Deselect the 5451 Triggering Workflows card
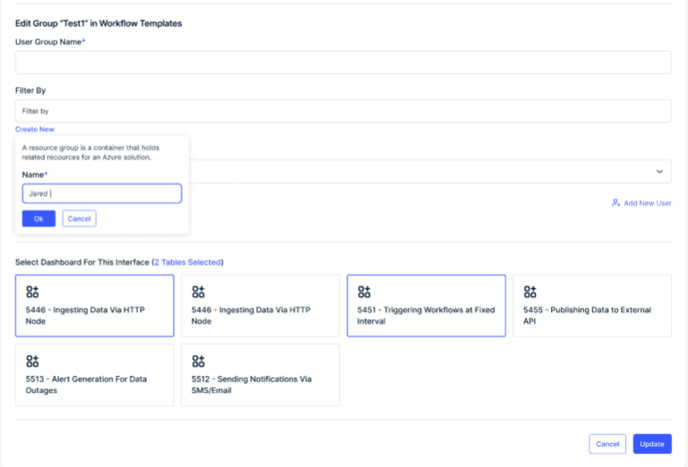The height and width of the screenshot is (467, 688). [x=426, y=306]
